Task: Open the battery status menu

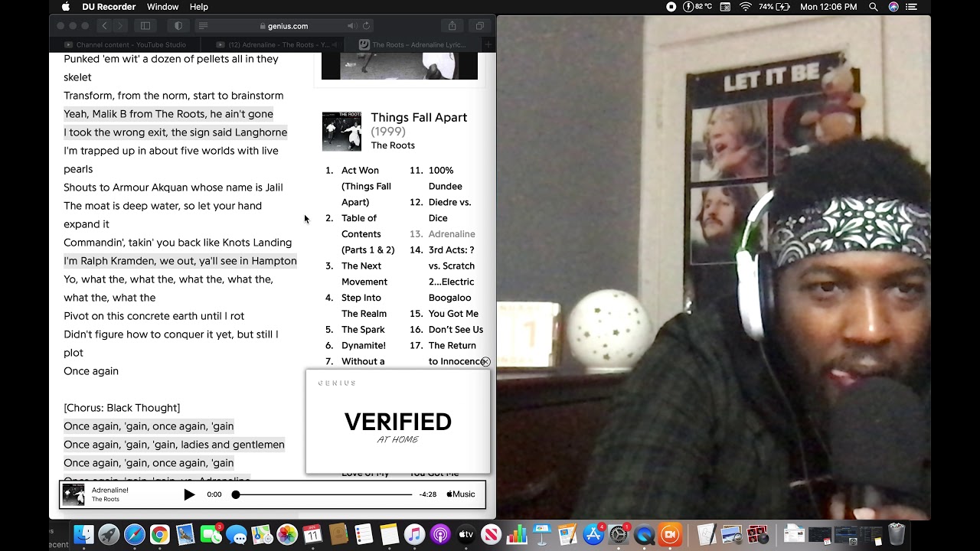Action: 775,7
